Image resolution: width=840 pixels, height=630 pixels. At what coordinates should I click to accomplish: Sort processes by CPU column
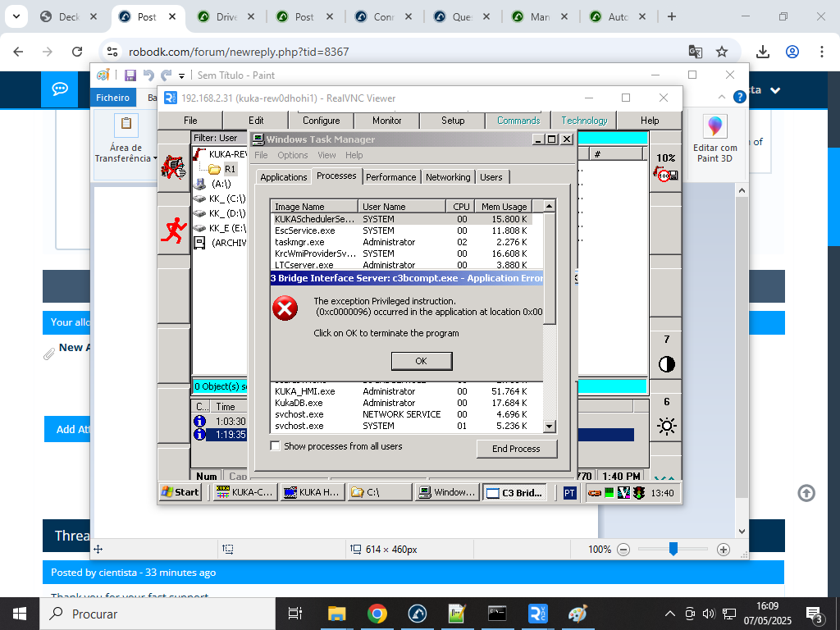461,207
